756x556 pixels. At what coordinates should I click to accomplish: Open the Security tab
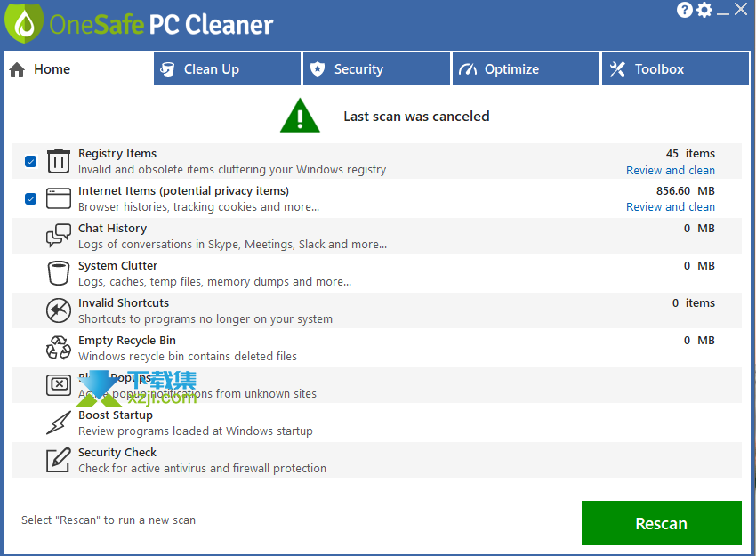[x=376, y=69]
